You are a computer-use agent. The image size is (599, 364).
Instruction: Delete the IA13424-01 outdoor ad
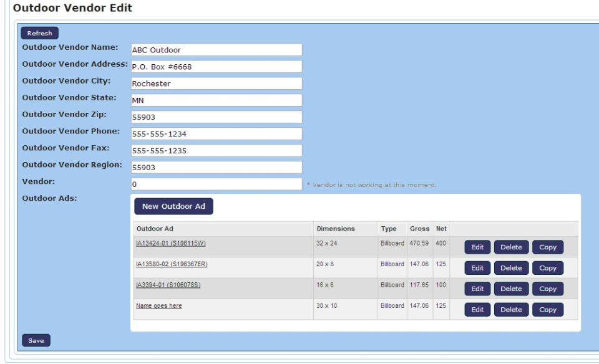[x=511, y=247]
